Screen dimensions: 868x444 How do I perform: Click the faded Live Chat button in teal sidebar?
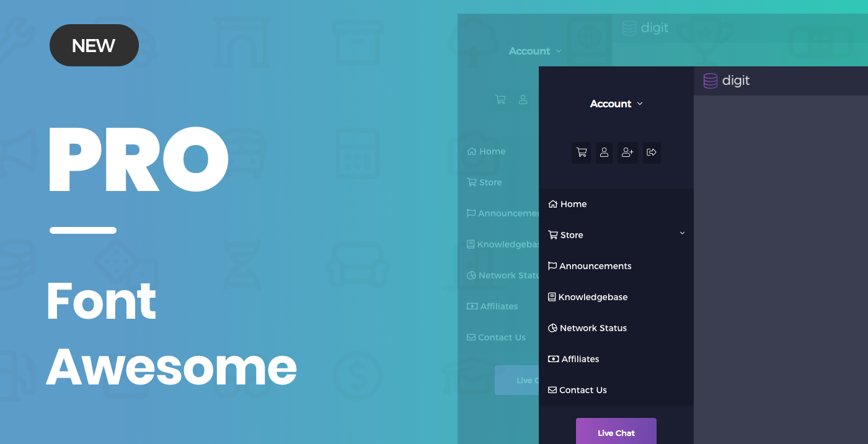(517, 380)
